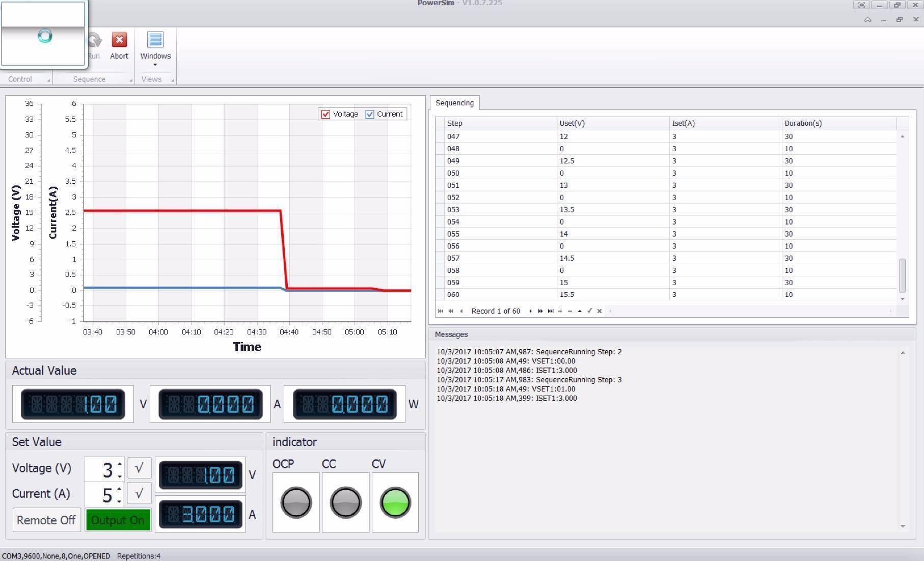Increase Current setpoint with the up stepper
Image resolution: width=924 pixels, height=561 pixels.
[119, 489]
